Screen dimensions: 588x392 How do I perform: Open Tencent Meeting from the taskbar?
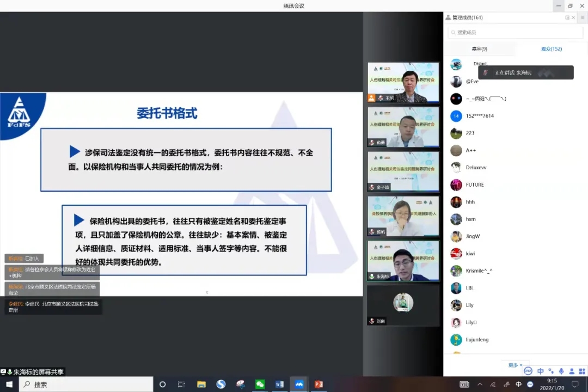(299, 384)
